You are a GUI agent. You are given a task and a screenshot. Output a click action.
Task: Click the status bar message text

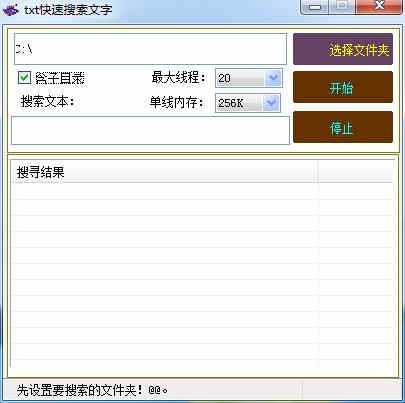tap(92, 390)
